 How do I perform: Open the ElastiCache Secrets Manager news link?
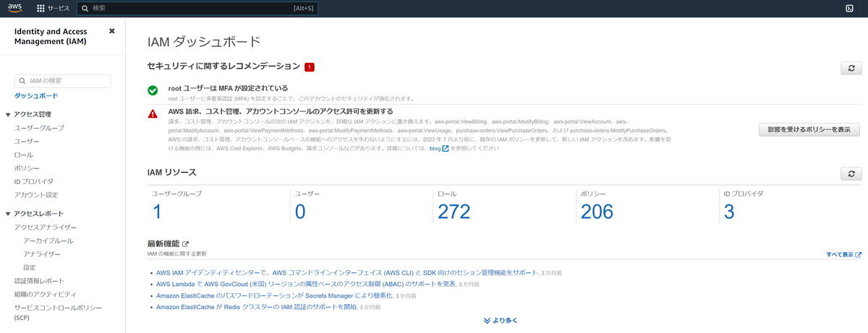pyautogui.click(x=276, y=295)
